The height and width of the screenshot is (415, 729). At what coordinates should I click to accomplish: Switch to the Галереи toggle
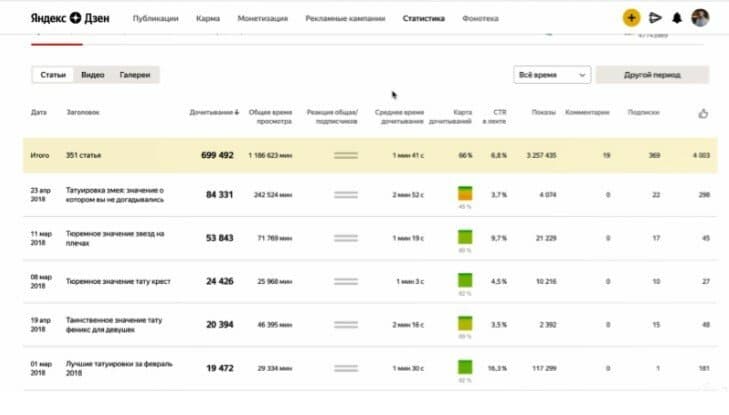(x=135, y=75)
